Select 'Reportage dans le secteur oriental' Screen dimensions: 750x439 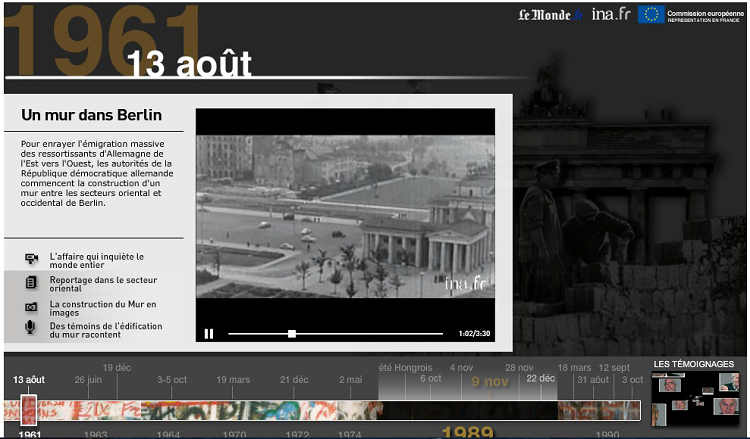pos(103,283)
